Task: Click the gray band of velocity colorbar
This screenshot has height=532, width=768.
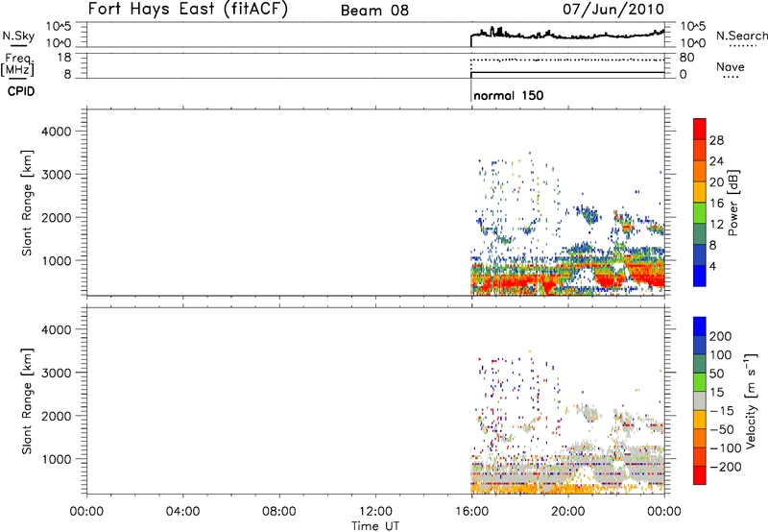Action: 700,401
